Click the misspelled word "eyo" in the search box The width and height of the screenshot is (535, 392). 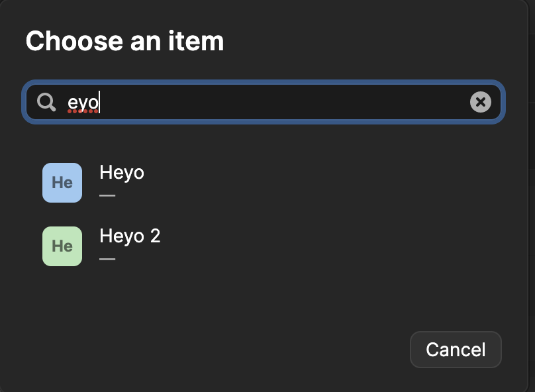[x=83, y=103]
